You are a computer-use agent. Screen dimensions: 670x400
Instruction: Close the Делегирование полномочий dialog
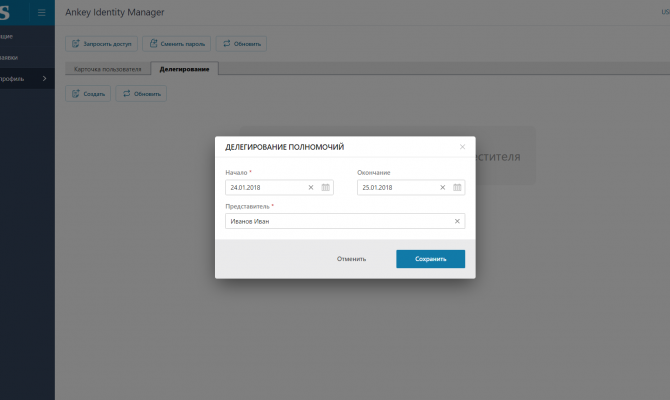click(462, 147)
